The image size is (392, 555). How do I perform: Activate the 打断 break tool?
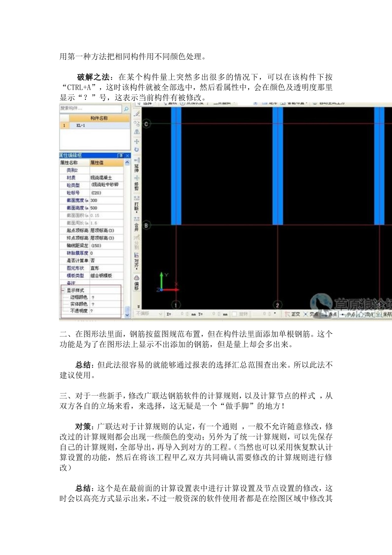[x=137, y=204]
